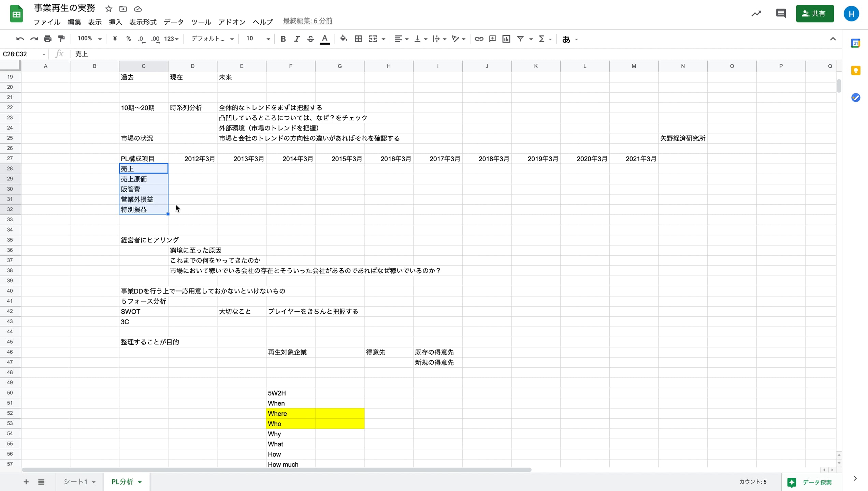
Task: Open the print dialog
Action: pyautogui.click(x=47, y=39)
